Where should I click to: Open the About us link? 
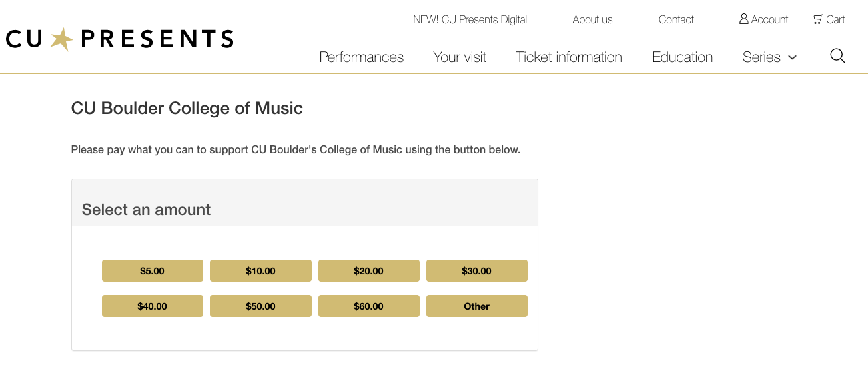tap(592, 19)
